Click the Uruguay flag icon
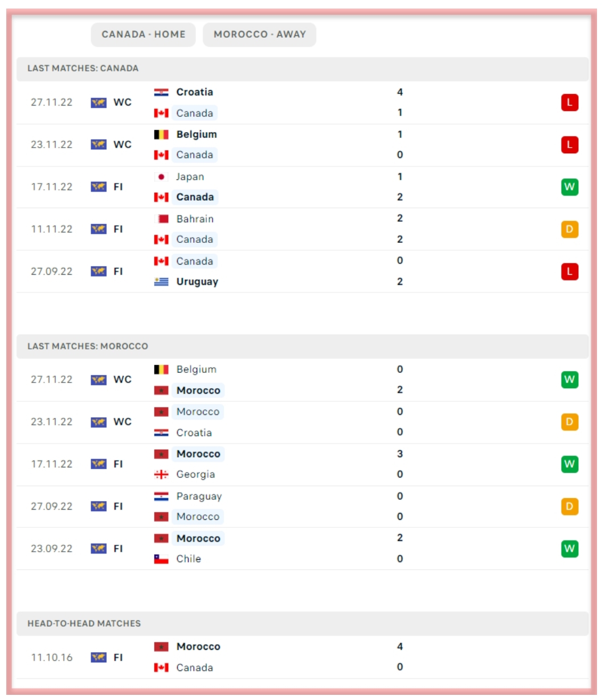This screenshot has height=700, width=605. 161,282
